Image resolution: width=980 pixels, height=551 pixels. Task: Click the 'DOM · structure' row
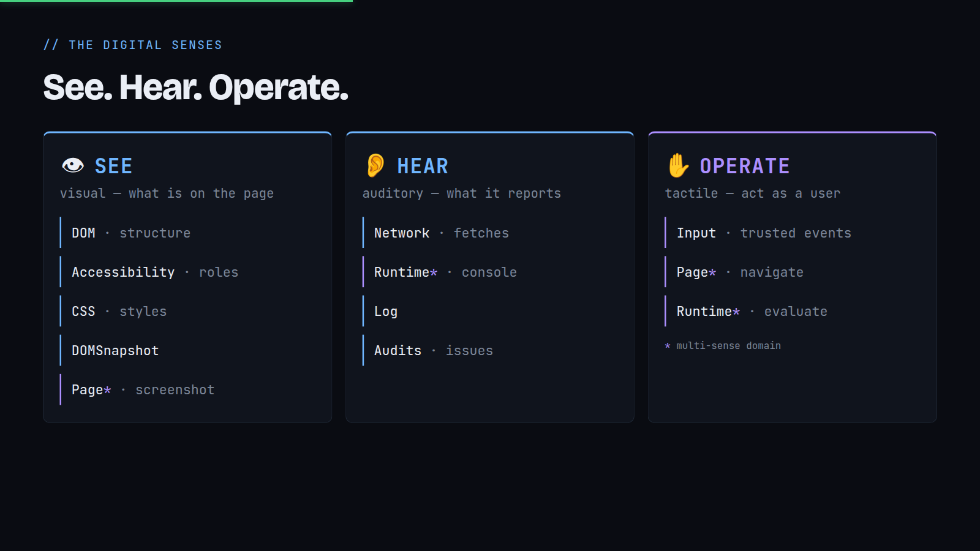point(187,233)
